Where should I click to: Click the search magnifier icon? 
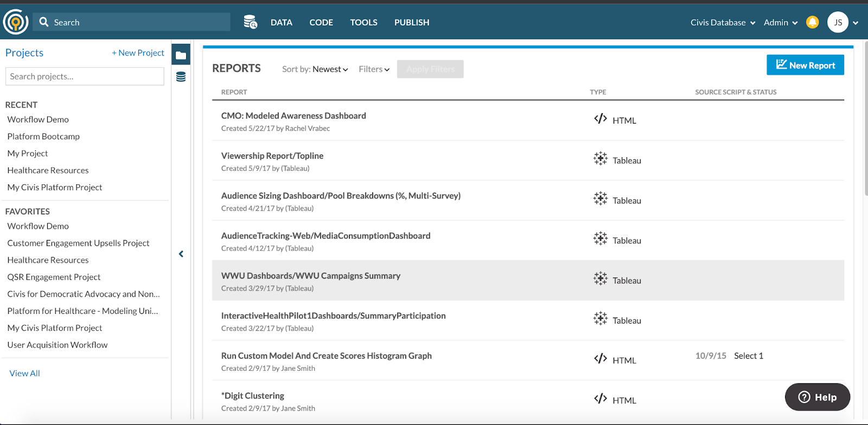point(44,22)
